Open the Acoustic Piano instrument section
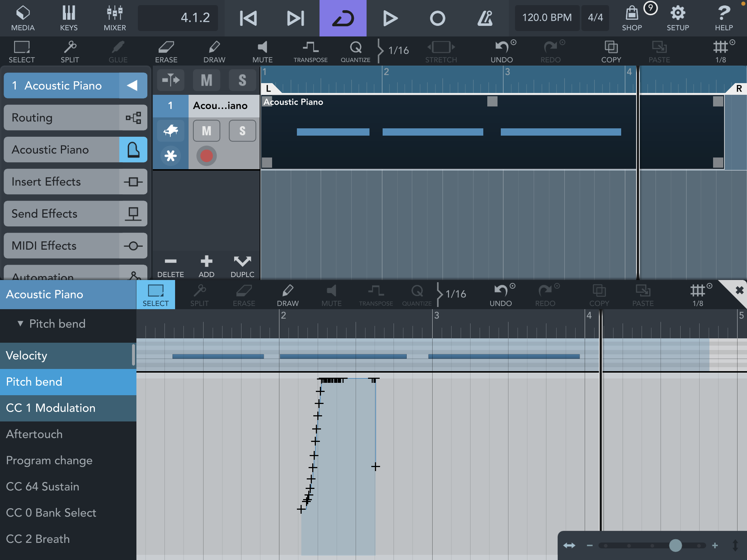The image size is (747, 560). (x=76, y=149)
